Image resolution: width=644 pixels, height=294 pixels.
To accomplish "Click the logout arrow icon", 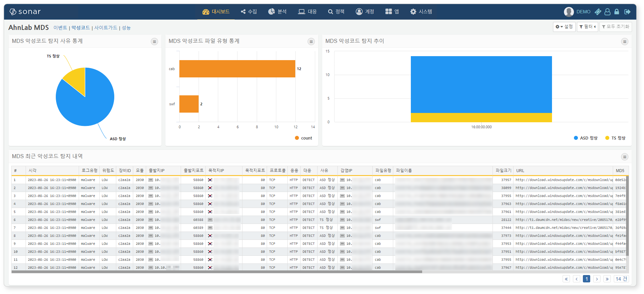I will (627, 12).
